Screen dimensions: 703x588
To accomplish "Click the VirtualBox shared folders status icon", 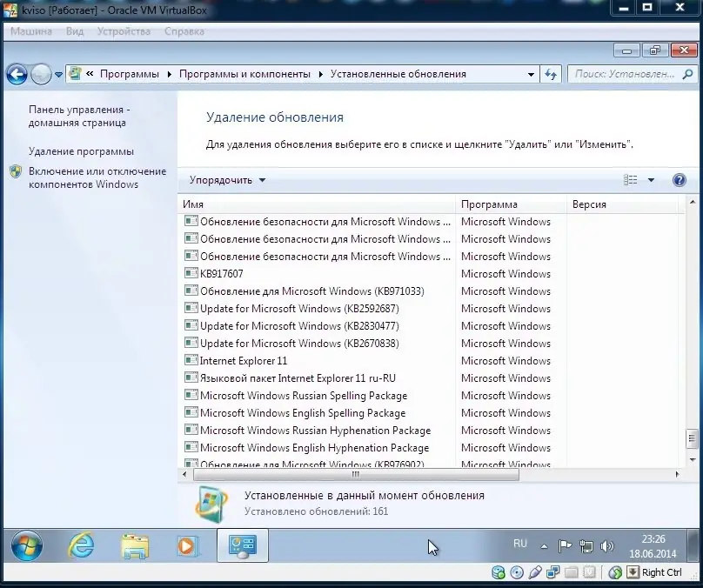I will tap(571, 572).
